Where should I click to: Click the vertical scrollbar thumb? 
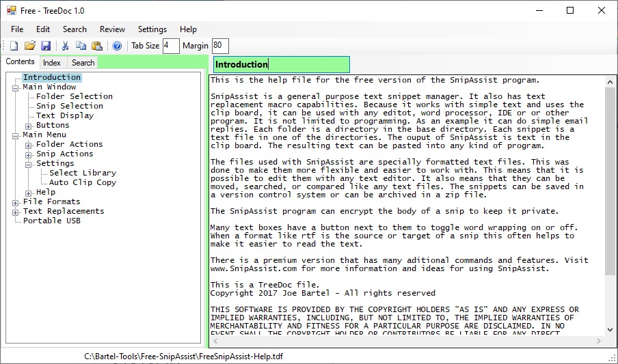click(610, 181)
